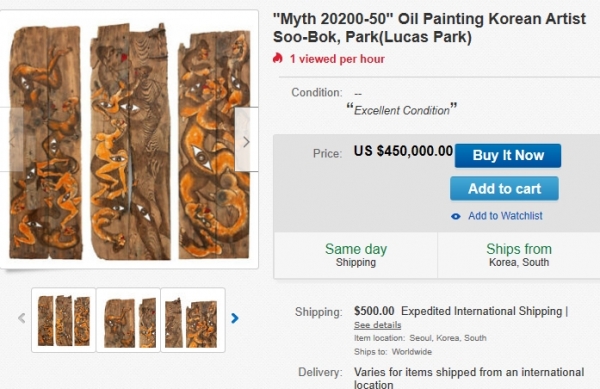Click the Ships from Korea, South box
The image size is (600, 389).
point(519,255)
